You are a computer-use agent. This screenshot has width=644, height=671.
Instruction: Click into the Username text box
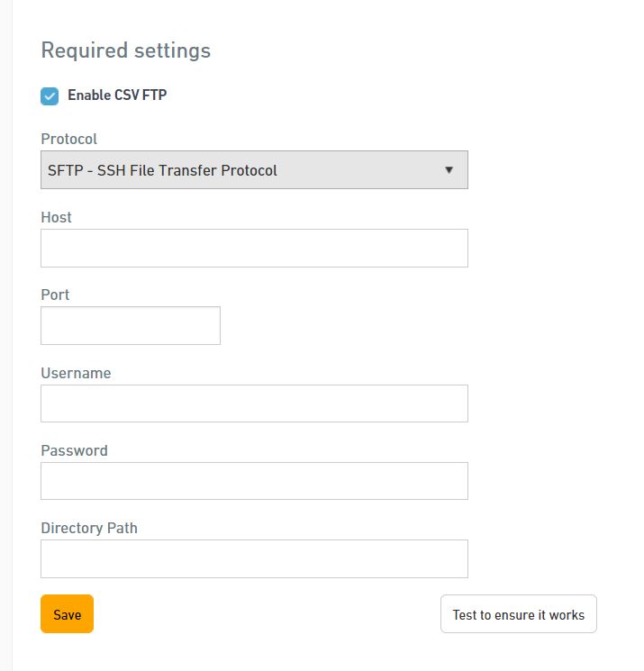tap(254, 404)
